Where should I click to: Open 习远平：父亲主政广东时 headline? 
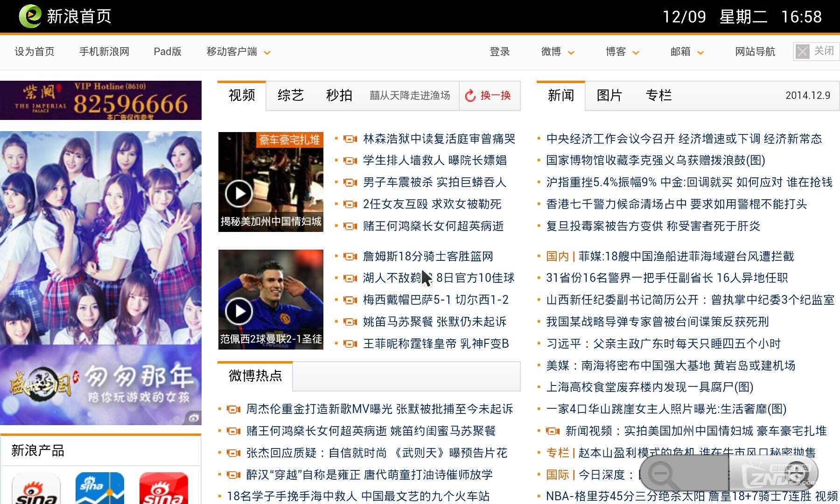tap(663, 344)
